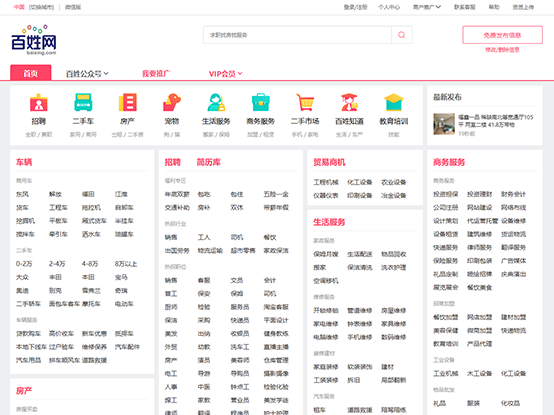Select the 工程车 link
This screenshot has width=554, height=415.
tap(58, 208)
